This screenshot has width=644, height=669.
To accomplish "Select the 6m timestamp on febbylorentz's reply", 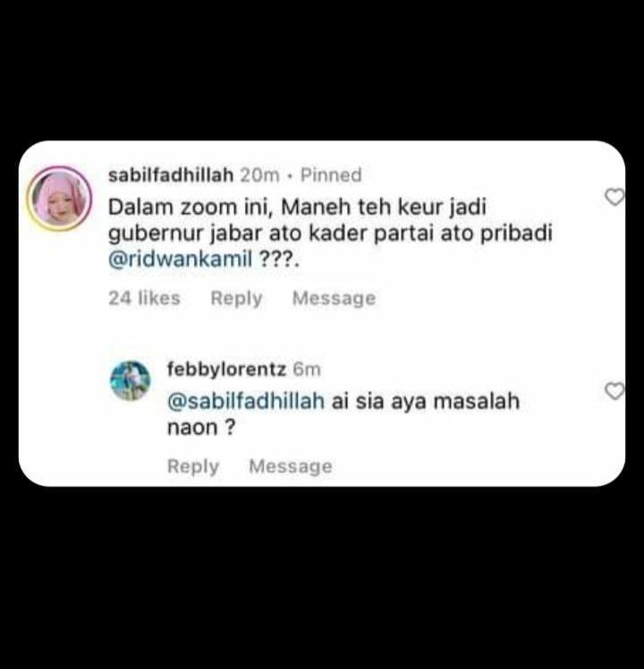I will pyautogui.click(x=307, y=369).
